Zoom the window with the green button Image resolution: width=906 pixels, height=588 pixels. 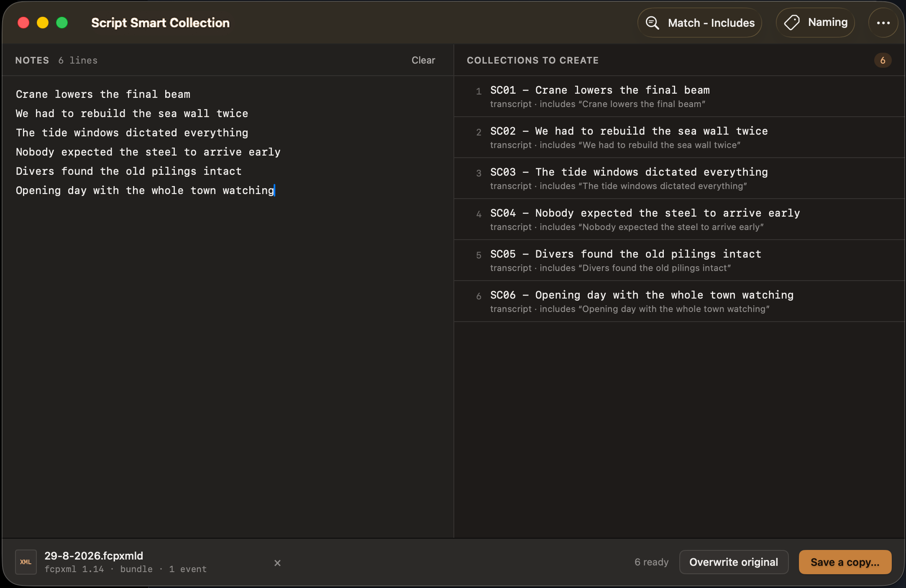click(62, 23)
